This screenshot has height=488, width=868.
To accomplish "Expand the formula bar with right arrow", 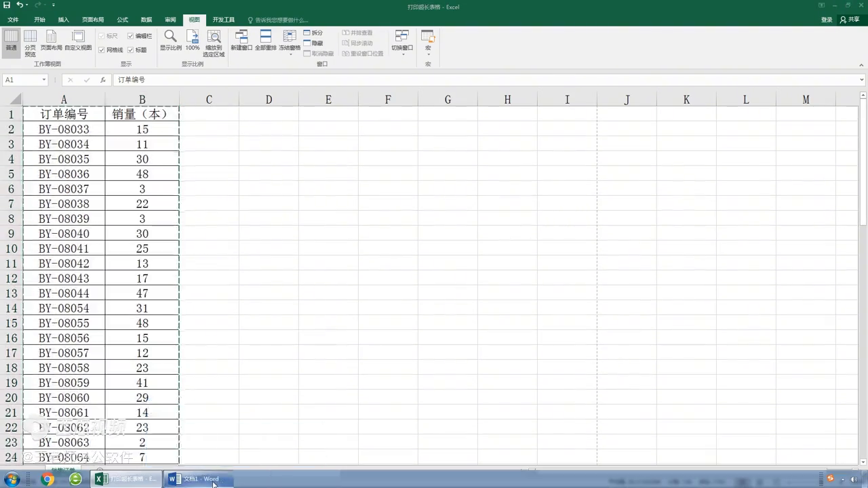I will coord(862,80).
